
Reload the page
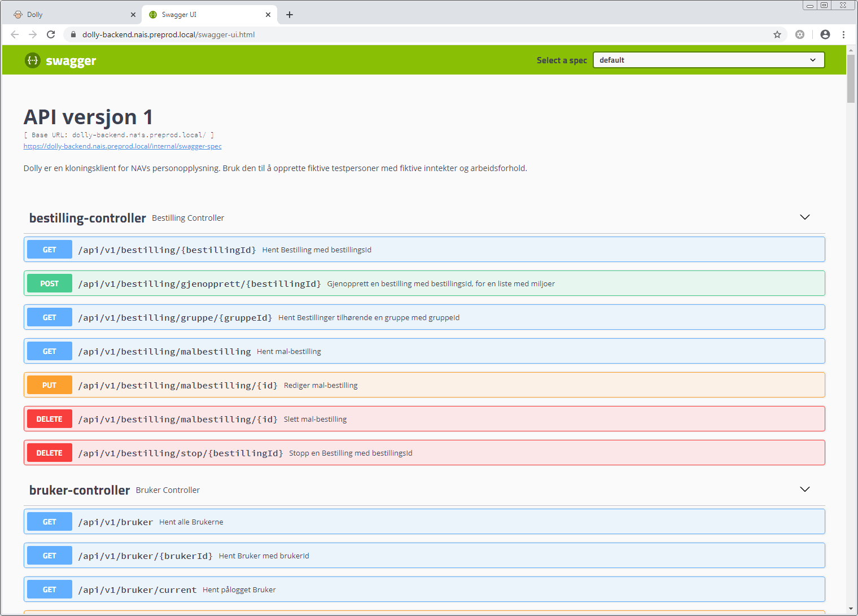click(51, 34)
